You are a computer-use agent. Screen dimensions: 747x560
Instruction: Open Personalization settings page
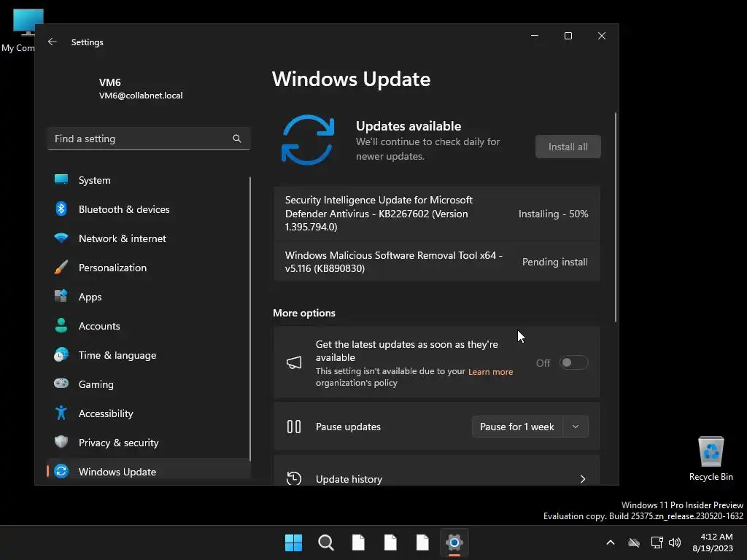pos(149,268)
